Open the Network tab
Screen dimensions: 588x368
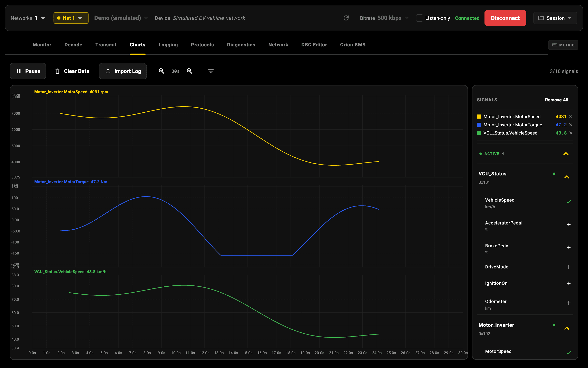click(x=278, y=45)
